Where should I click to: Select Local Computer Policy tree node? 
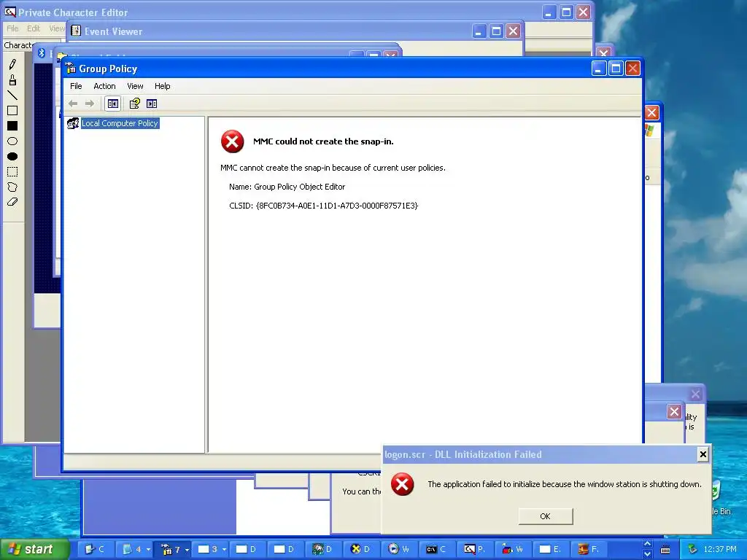pyautogui.click(x=120, y=123)
